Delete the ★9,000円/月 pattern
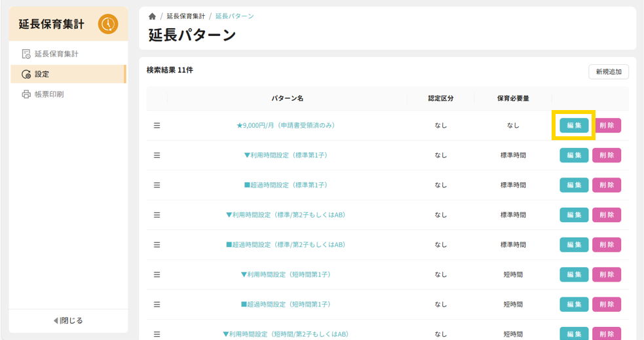Screen dimensions: 644x340 point(607,125)
